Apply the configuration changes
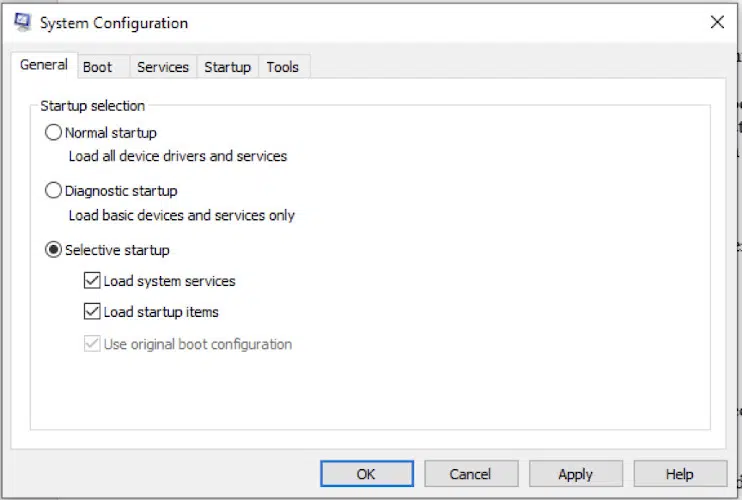The width and height of the screenshot is (742, 500). [575, 474]
